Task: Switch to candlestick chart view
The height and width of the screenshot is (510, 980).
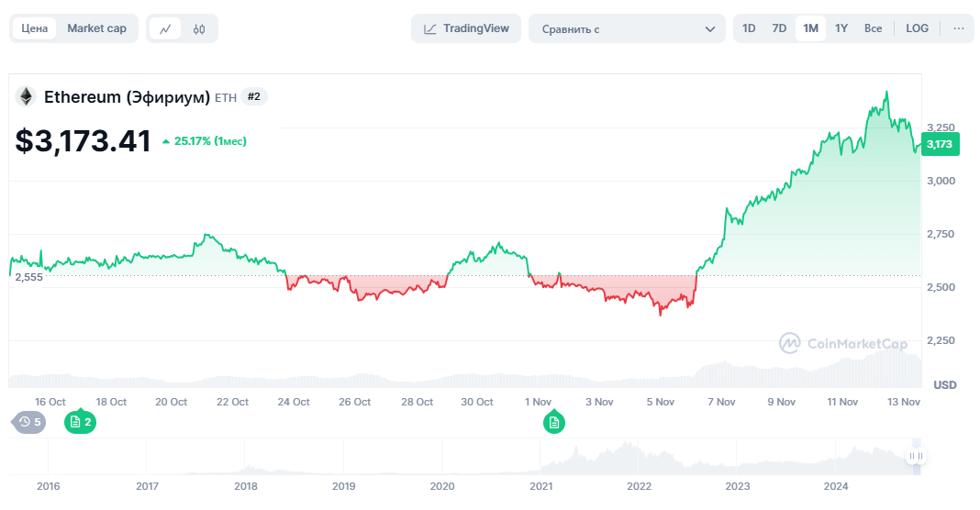Action: click(x=199, y=28)
